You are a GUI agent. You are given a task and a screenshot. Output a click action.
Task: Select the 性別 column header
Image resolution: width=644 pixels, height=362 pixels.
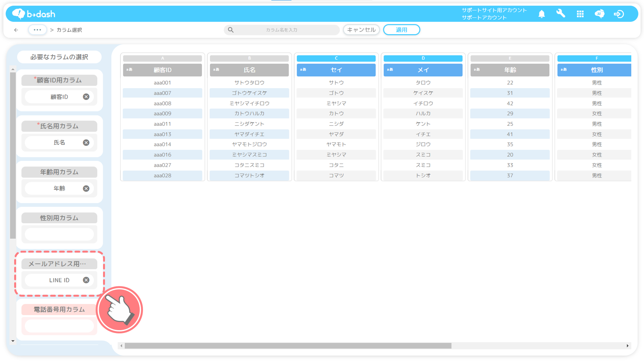596,70
